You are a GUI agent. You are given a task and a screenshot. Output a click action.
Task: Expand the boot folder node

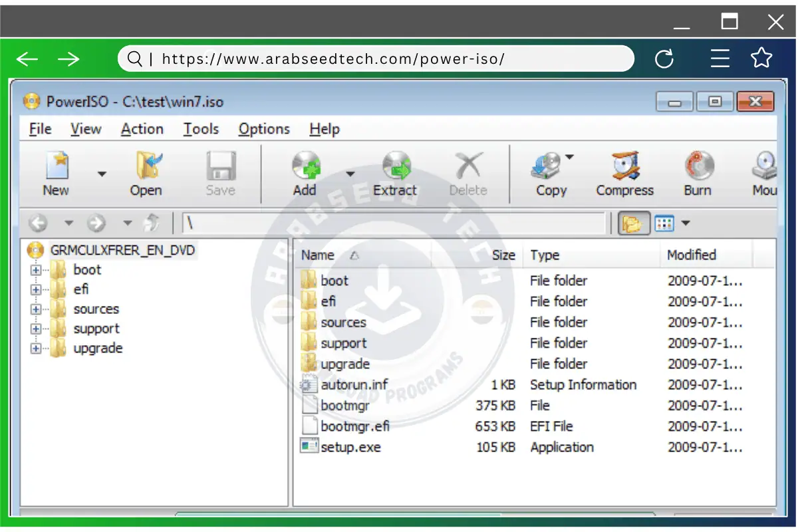pyautogui.click(x=37, y=270)
